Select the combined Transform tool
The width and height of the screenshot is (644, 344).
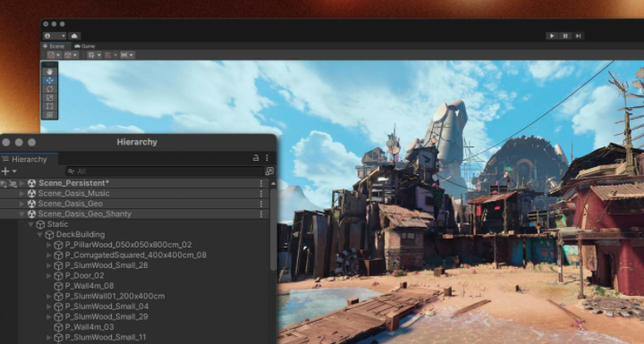(x=50, y=115)
